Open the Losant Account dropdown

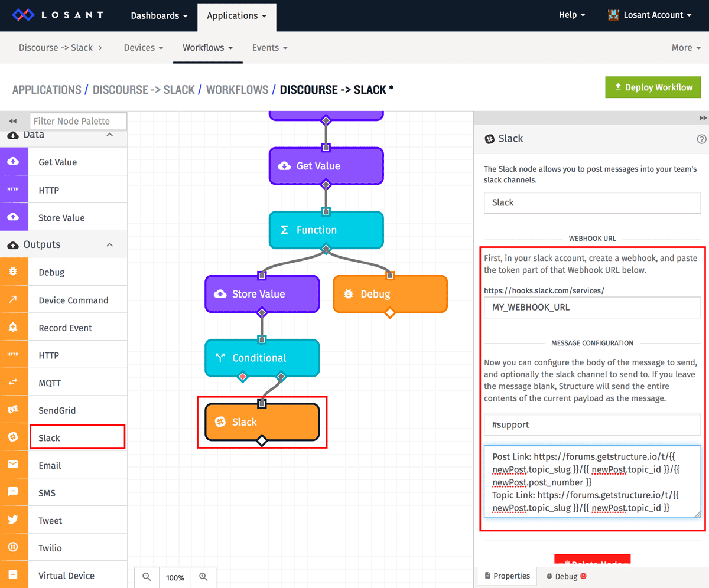[x=650, y=15]
